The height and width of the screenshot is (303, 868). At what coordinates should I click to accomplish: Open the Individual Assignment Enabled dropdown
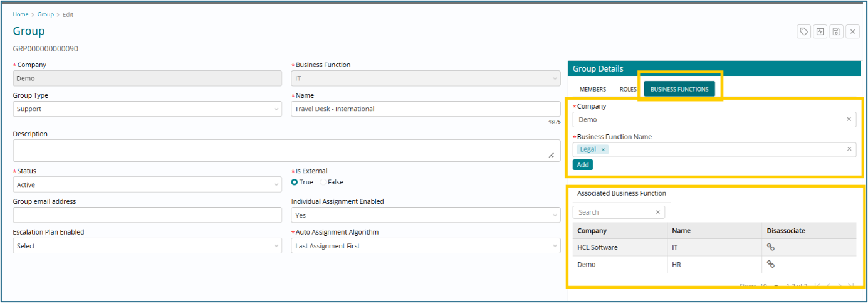[426, 215]
